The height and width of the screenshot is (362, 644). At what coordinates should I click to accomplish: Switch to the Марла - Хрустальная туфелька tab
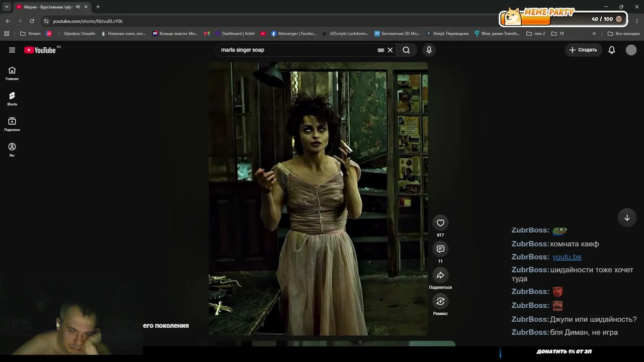pyautogui.click(x=48, y=7)
